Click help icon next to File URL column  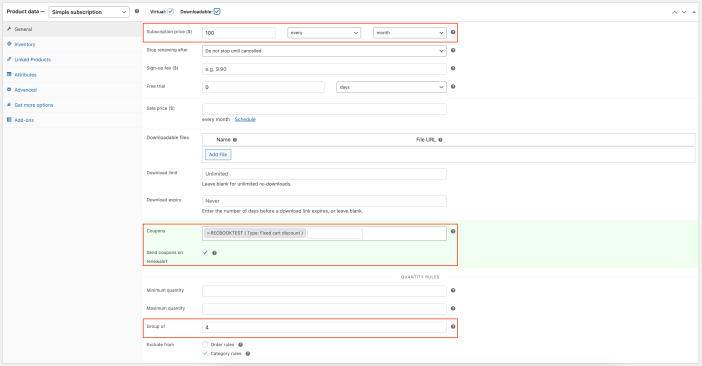tap(441, 140)
